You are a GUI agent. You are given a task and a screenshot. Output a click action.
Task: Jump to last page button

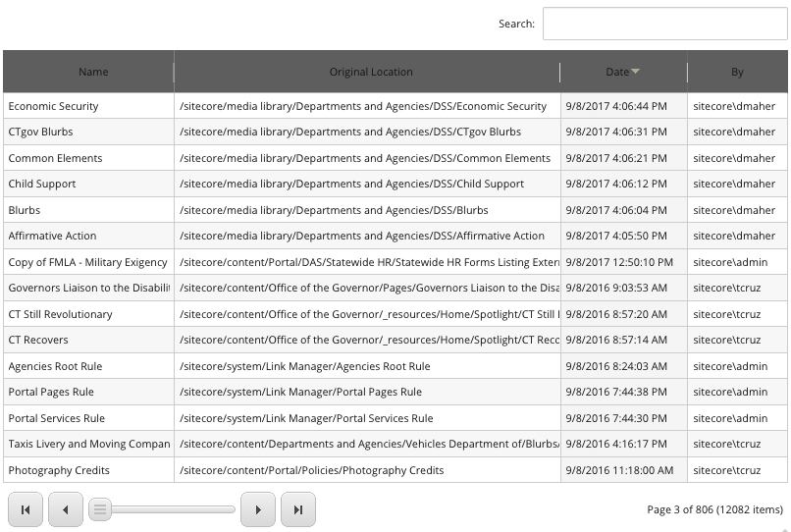[x=298, y=509]
